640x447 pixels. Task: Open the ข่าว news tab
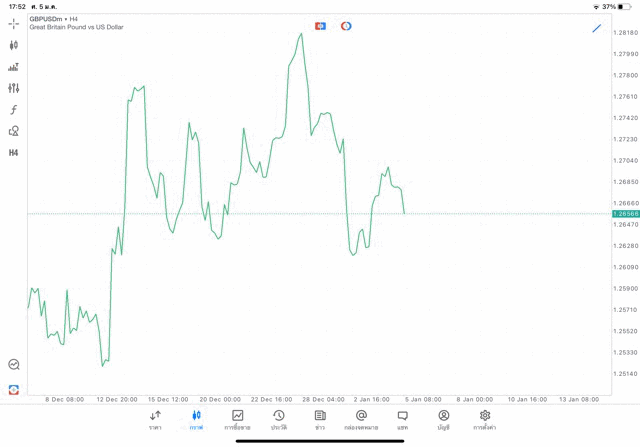tap(320, 420)
